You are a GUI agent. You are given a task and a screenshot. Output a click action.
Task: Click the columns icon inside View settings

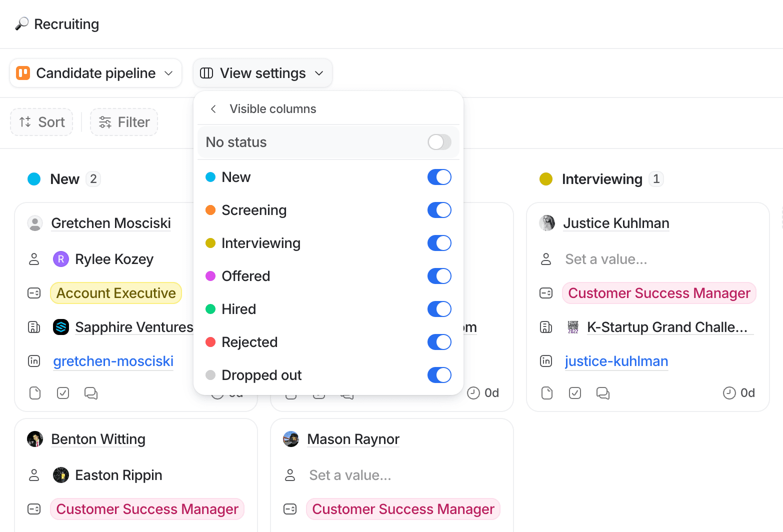206,73
